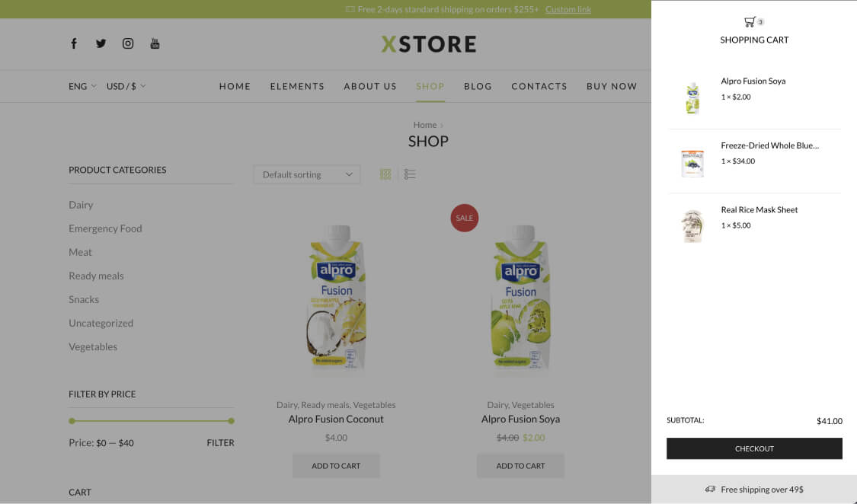Open the Twitter social icon

tap(101, 43)
